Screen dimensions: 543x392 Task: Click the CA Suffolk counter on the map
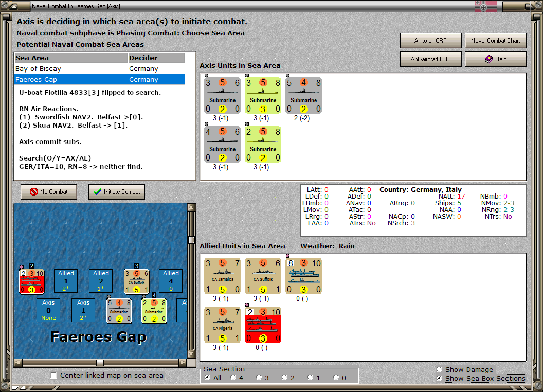pos(137,281)
